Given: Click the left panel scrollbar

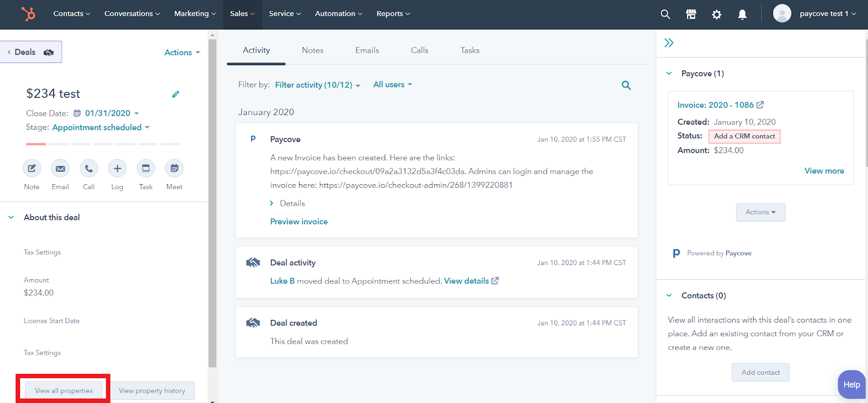Looking at the screenshot, I should [212, 204].
